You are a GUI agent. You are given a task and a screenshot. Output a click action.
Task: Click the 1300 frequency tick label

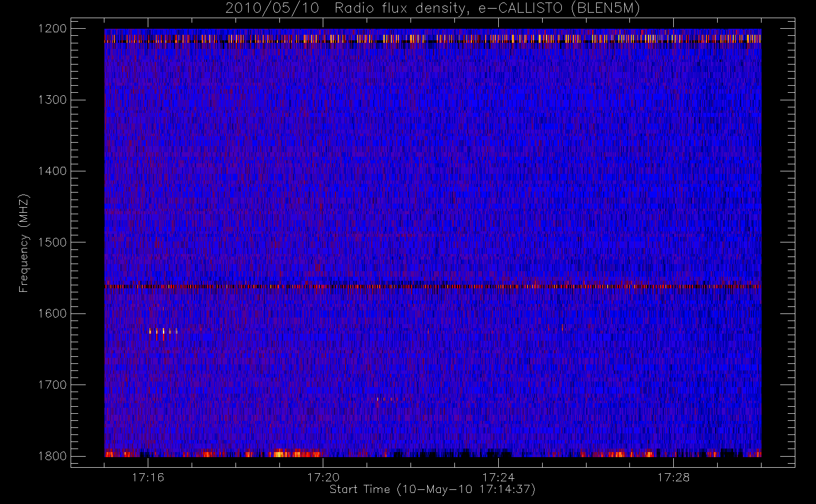(x=52, y=100)
